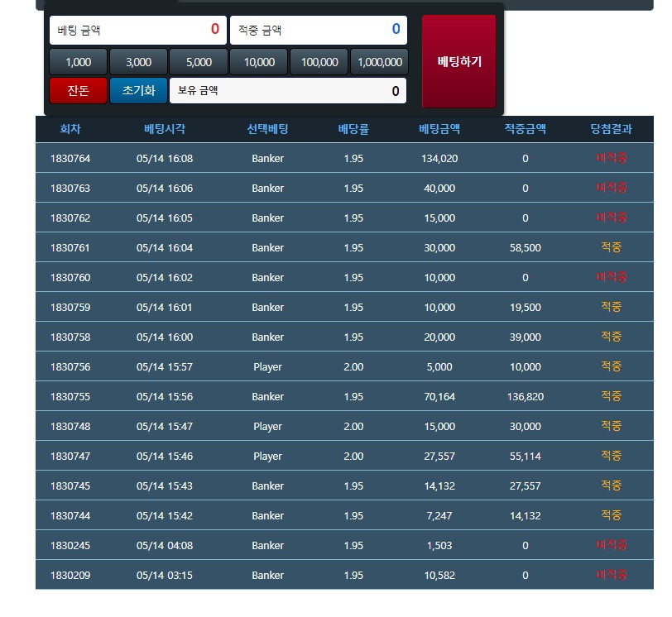Select round number 1830755
This screenshot has height=617, width=672.
click(70, 396)
